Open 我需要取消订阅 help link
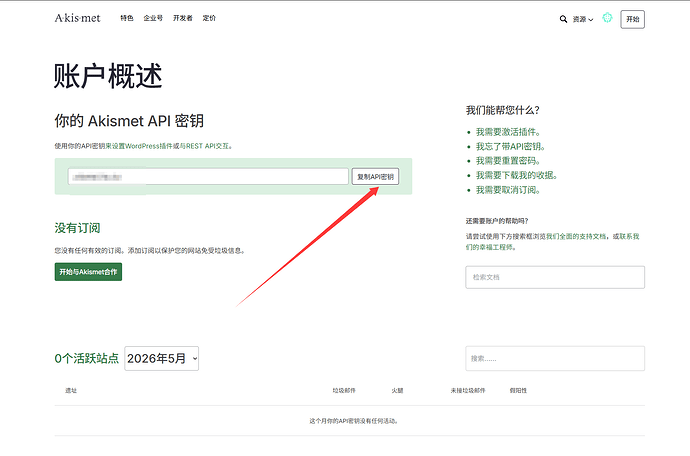690x456 pixels. [x=508, y=190]
